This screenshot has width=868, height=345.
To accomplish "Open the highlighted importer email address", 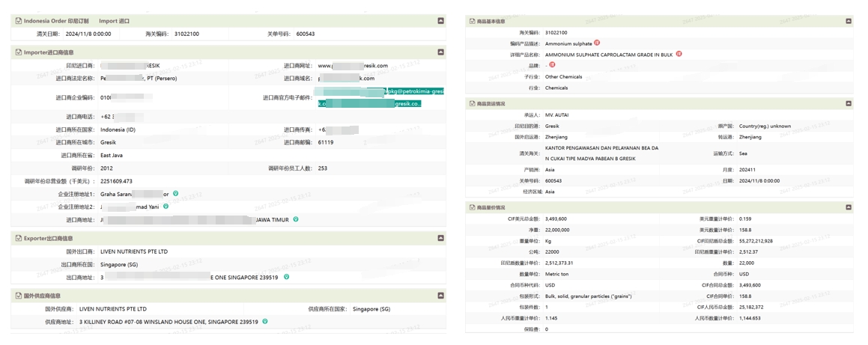I will [x=380, y=97].
